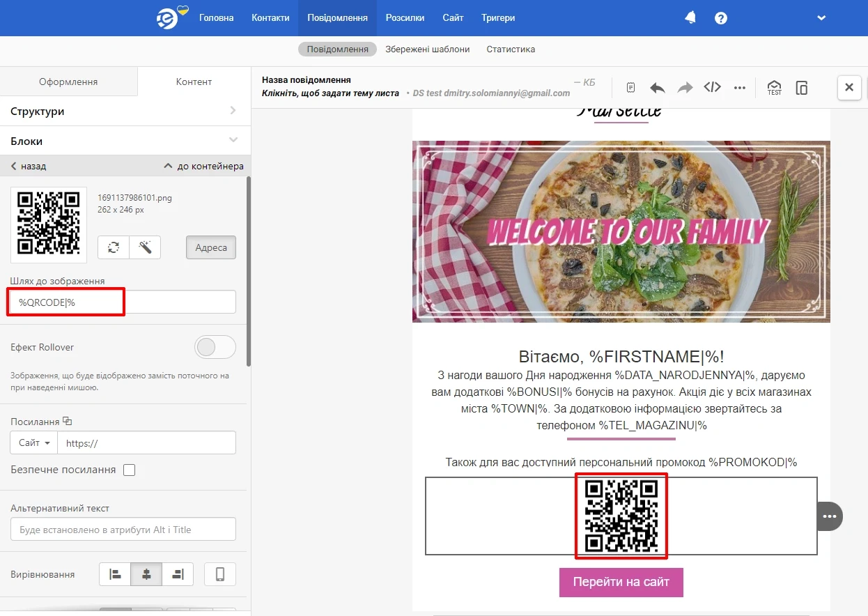Open the Тригери menu item
Image resolution: width=868 pixels, height=616 pixels.
click(498, 18)
